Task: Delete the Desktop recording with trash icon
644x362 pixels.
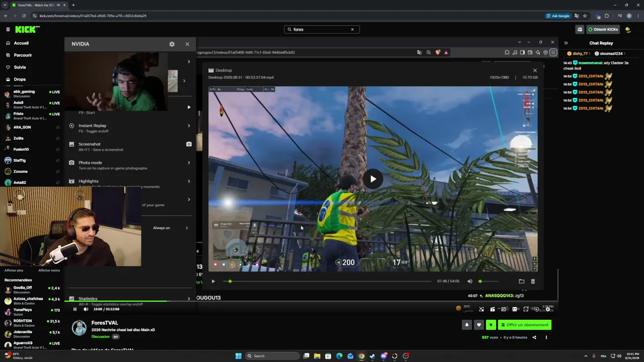Action: point(533,282)
